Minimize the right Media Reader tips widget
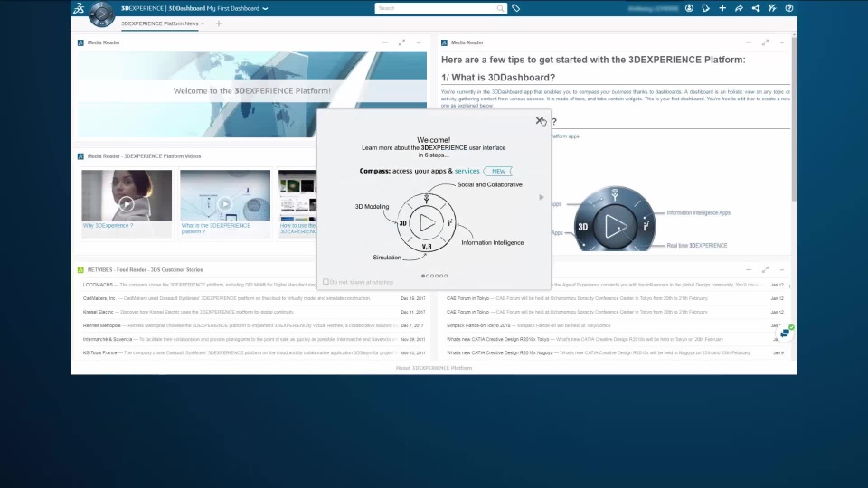 (x=749, y=42)
